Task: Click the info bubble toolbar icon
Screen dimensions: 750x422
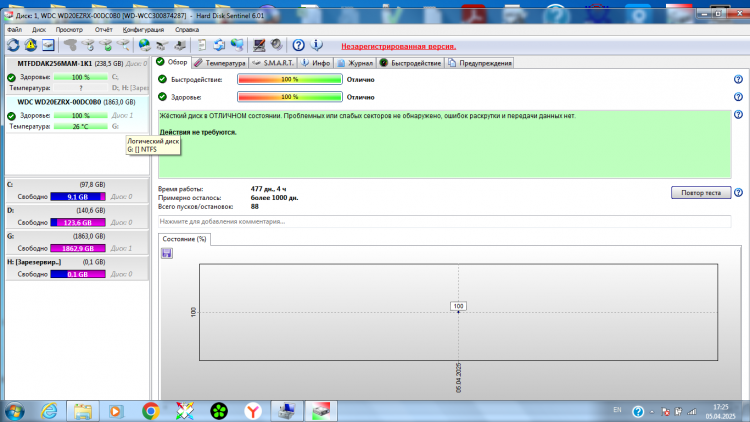Action: pyautogui.click(x=316, y=45)
